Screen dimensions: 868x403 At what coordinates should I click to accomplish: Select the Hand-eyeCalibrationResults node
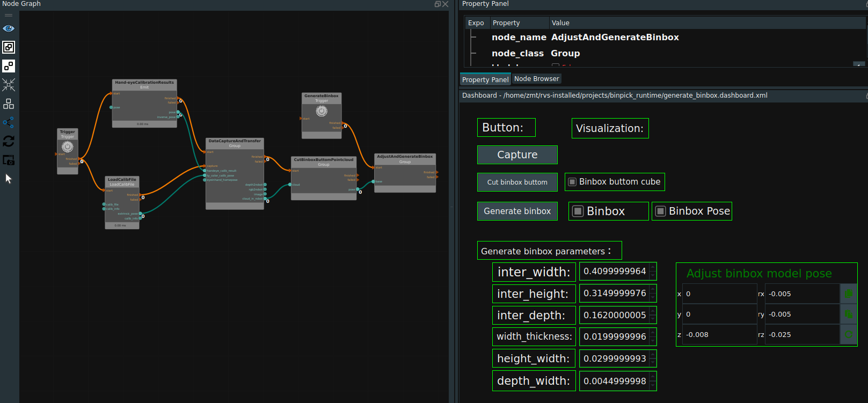tap(144, 104)
